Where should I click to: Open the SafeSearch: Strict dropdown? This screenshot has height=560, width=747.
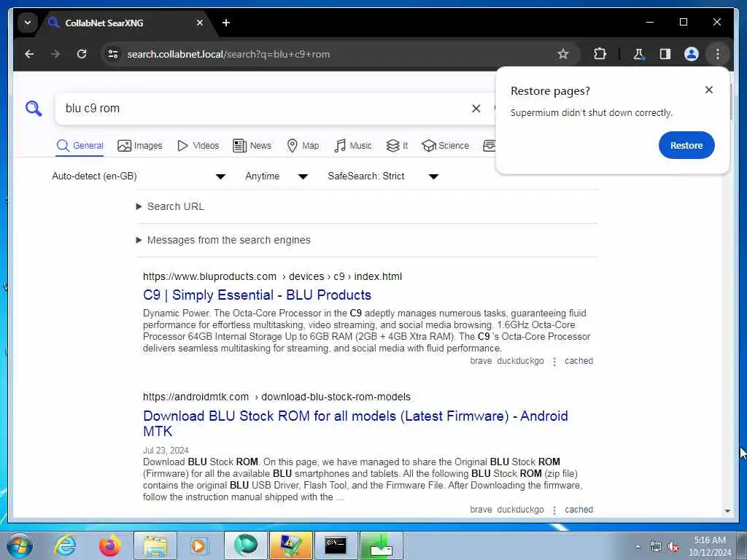click(383, 176)
